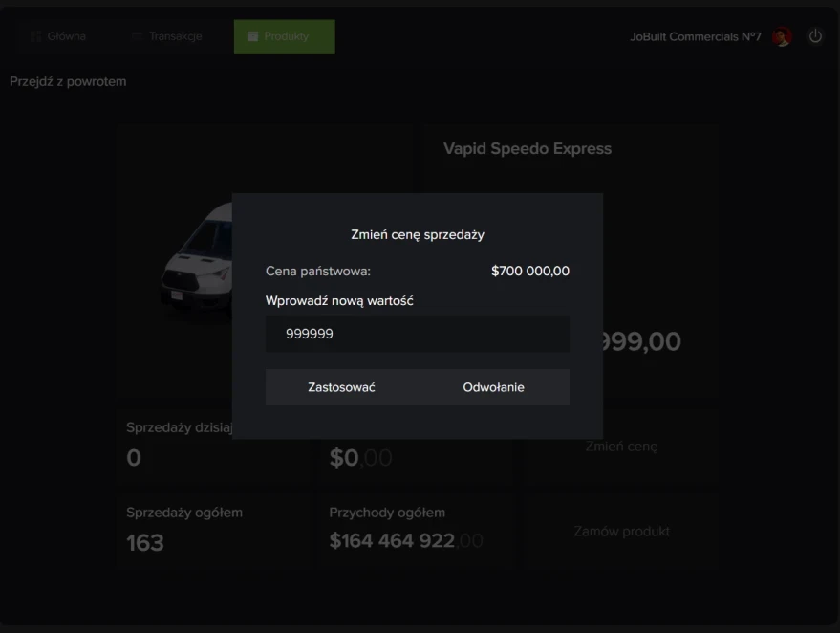Click the Vapid Speedo Express title
The image size is (840, 633).
(x=528, y=149)
